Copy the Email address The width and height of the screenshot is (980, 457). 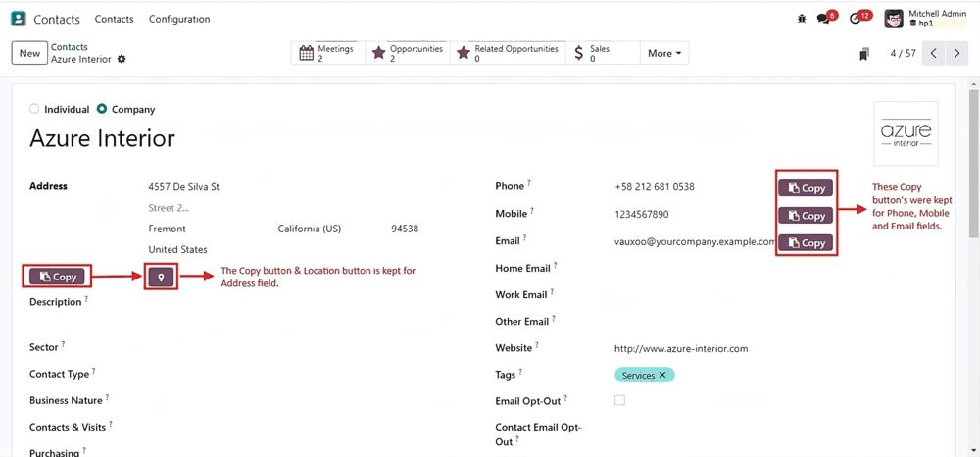(806, 242)
